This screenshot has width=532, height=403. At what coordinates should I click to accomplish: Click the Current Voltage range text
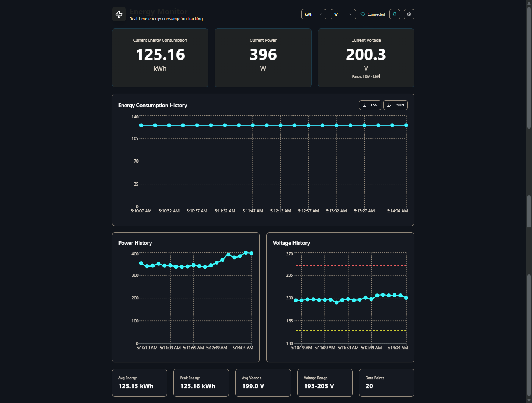tap(366, 77)
